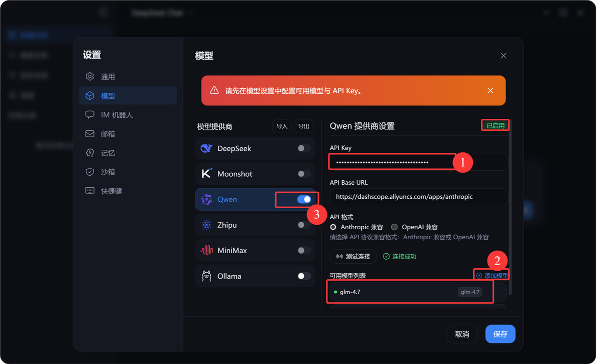Click the plus icon in 添加模型
Viewport: 596px width, 364px height.
coord(479,276)
